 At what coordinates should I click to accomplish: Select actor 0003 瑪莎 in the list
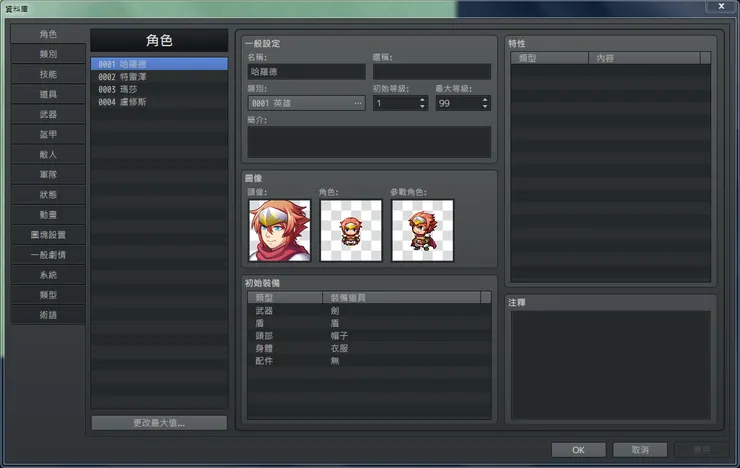click(159, 89)
